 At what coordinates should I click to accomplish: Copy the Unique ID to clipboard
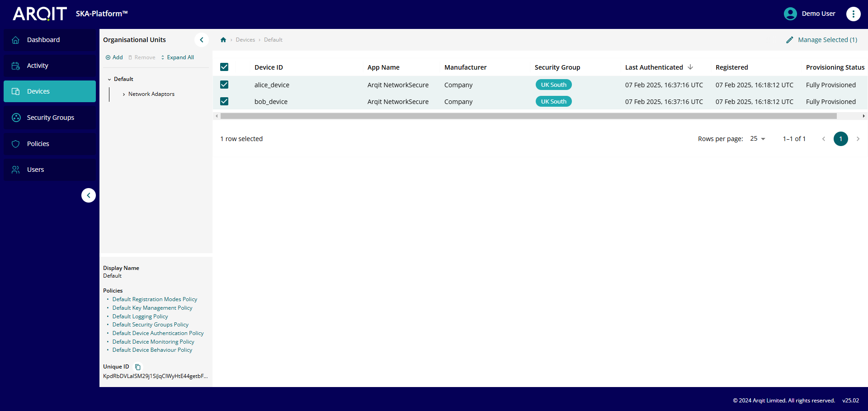(138, 367)
